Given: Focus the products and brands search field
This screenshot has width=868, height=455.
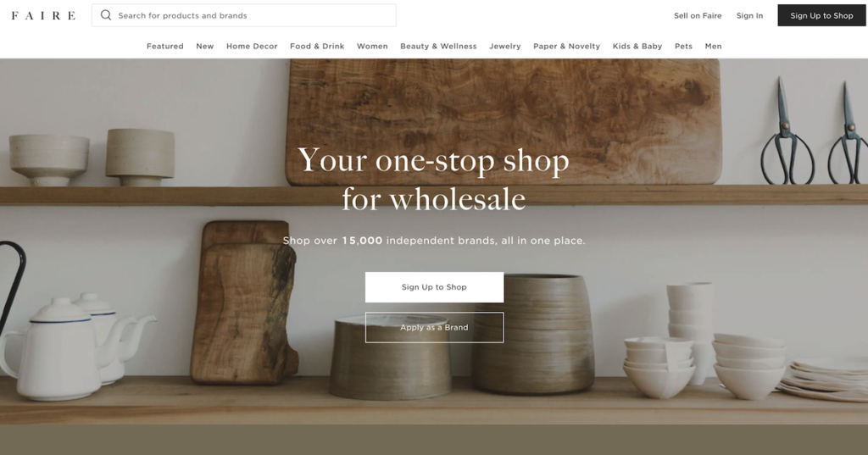Looking at the screenshot, I should point(243,15).
